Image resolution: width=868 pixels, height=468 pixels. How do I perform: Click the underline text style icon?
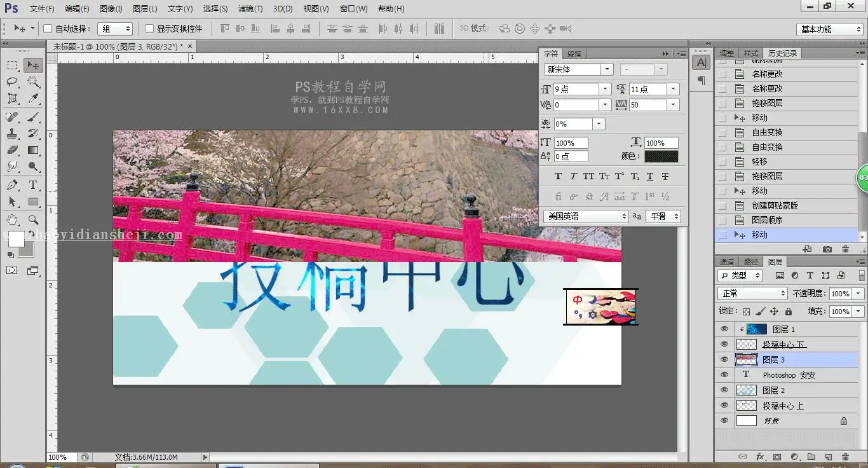click(650, 176)
